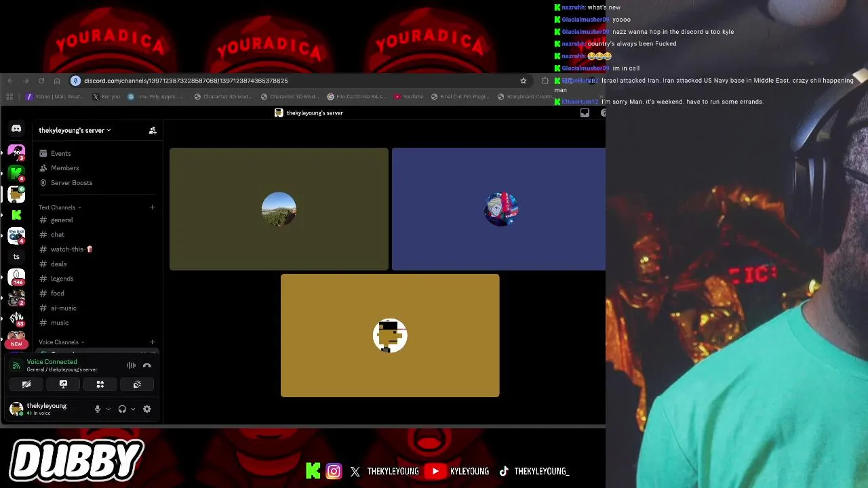Toggle noise suppression waveform icon
This screenshot has width=868, height=488.
pyautogui.click(x=132, y=365)
